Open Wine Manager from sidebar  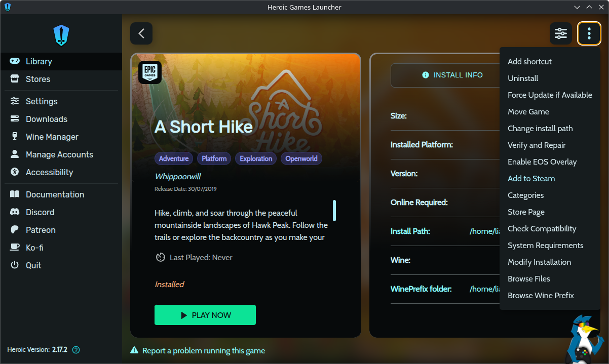[52, 137]
